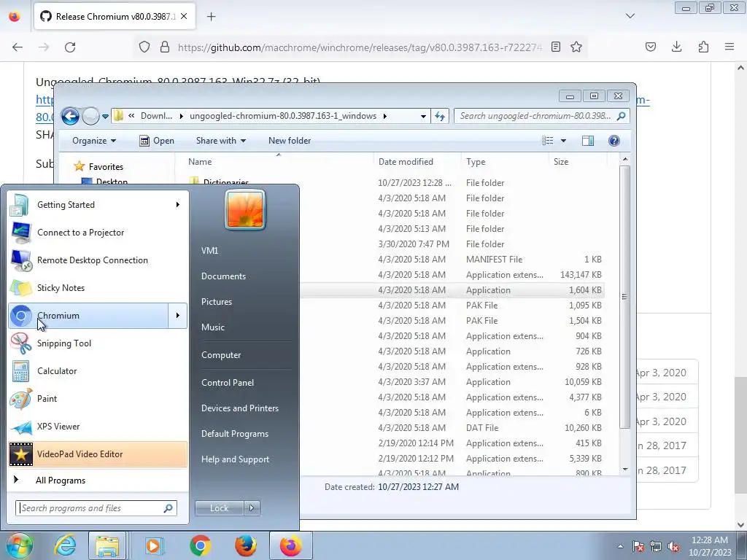The width and height of the screenshot is (747, 560).
Task: Open Firefox downloads panel
Action: pyautogui.click(x=676, y=47)
